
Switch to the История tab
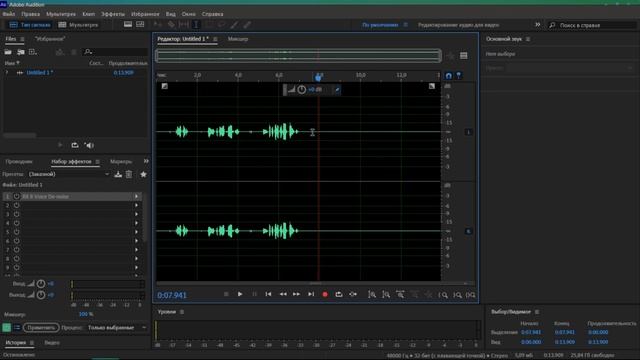16,342
